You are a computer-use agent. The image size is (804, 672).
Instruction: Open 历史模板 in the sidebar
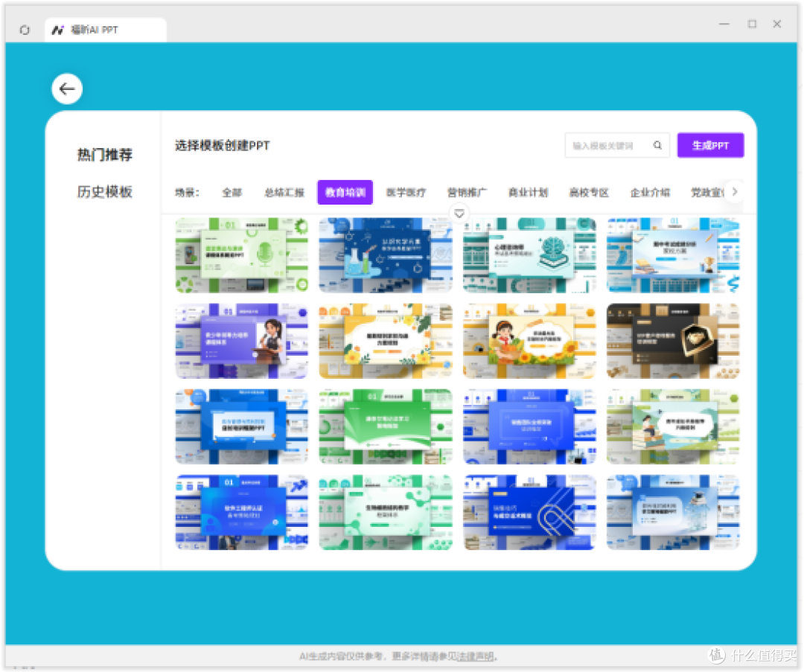105,192
